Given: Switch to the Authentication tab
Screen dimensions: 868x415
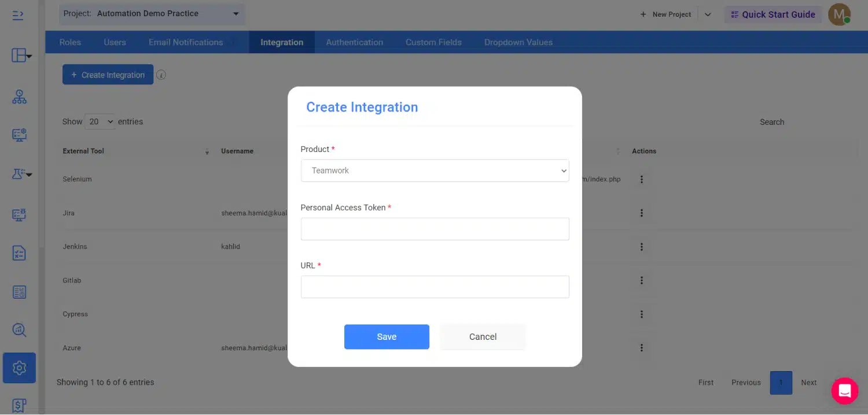Looking at the screenshot, I should point(354,42).
